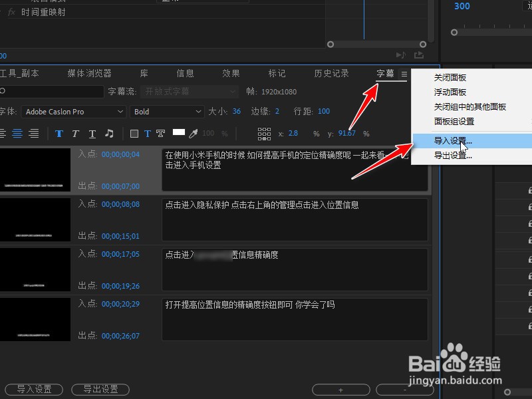This screenshot has height=399, width=532.
Task: Select Import Settings (导入设置...) menu item
Action: (472, 141)
